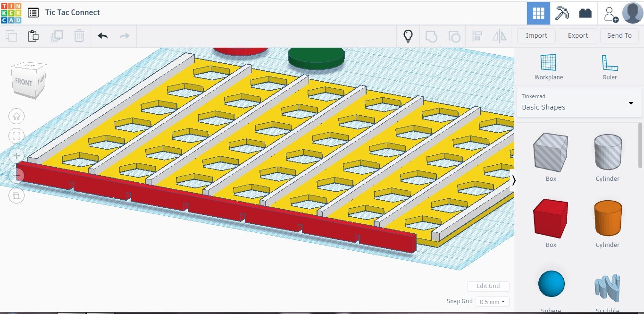Open the user profile avatar
Image resolution: width=644 pixels, height=314 pixels.
pos(633,13)
